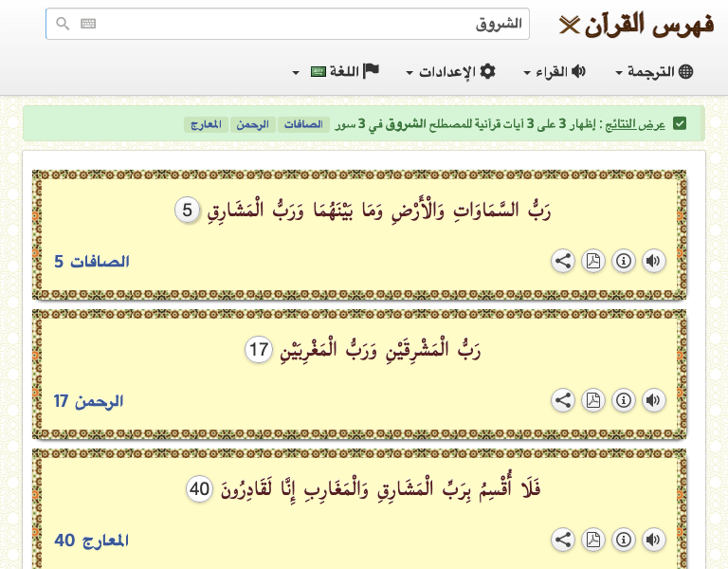Open the virtual keyboard icon in search box

pyautogui.click(x=88, y=25)
